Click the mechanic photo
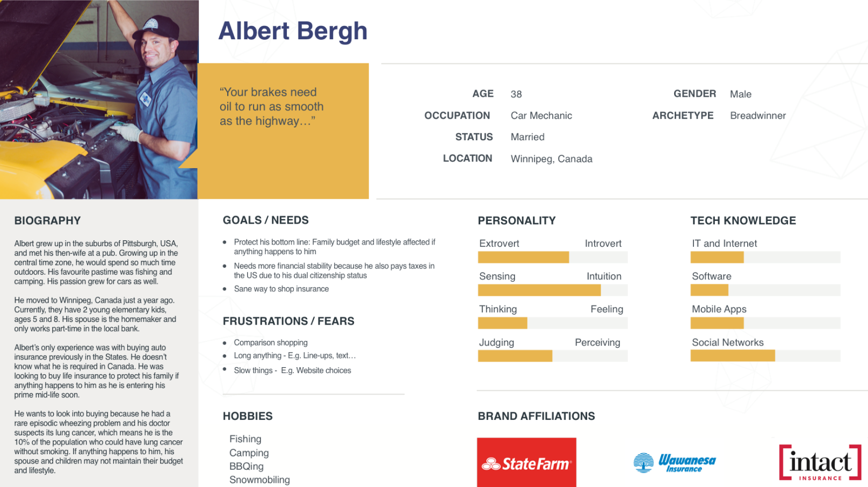This screenshot has height=487, width=868. pyautogui.click(x=99, y=99)
